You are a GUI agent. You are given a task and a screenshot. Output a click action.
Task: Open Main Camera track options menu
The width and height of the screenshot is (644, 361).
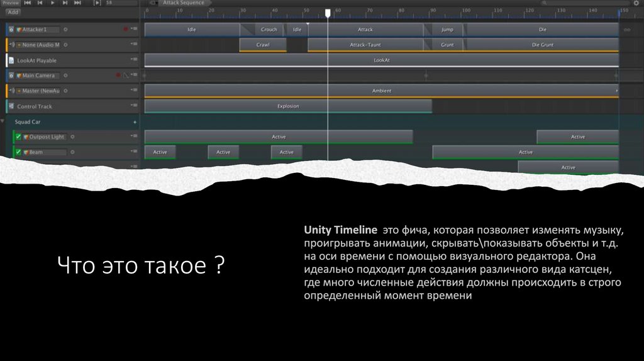point(134,75)
